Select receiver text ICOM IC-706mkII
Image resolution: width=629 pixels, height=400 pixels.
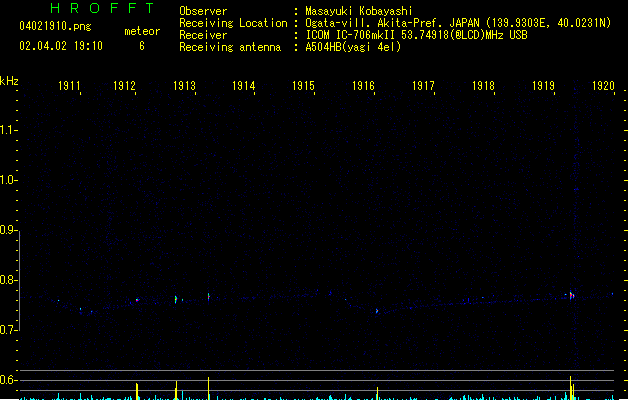(350, 35)
